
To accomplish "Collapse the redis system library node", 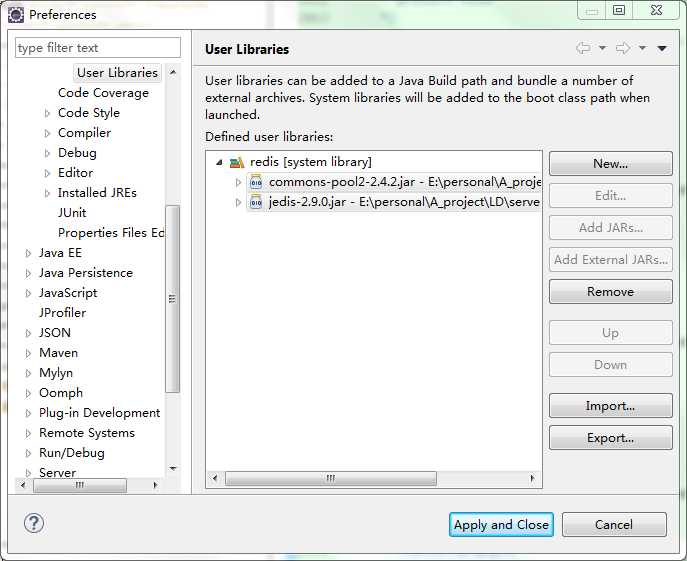I will 220,163.
